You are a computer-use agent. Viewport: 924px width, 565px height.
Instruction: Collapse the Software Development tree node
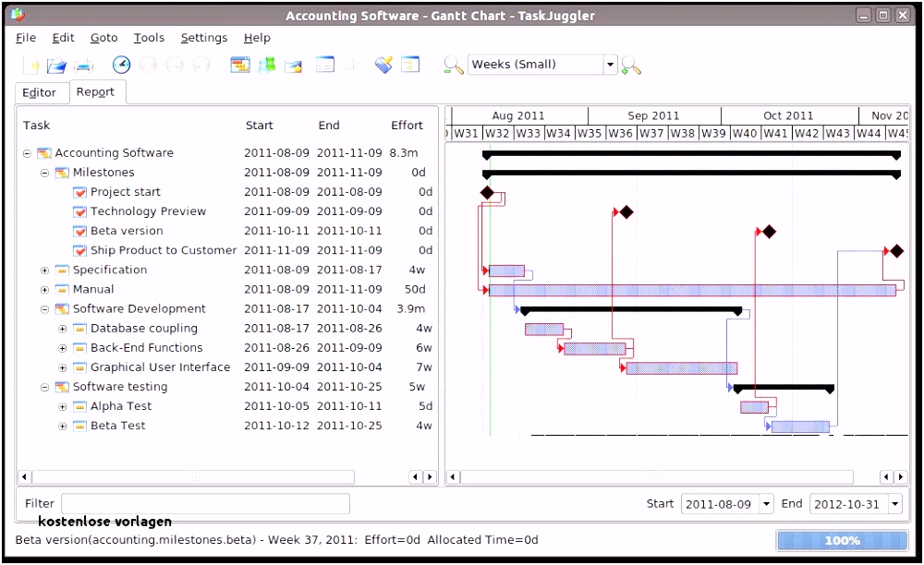pyautogui.click(x=44, y=309)
